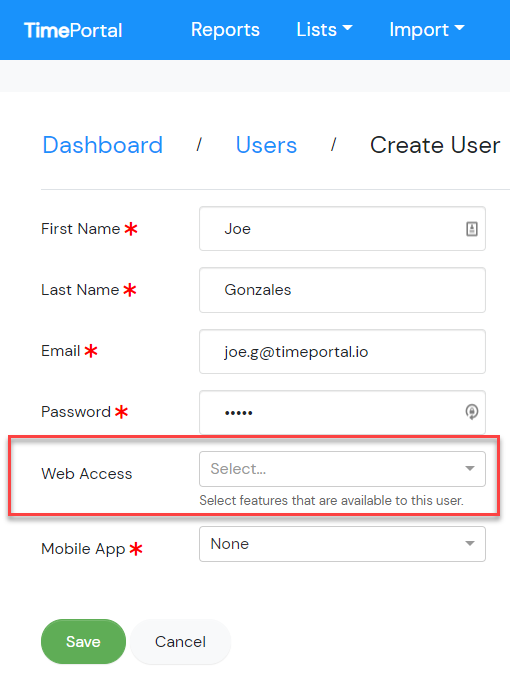Open the Mobile App dropdown showing None

coord(342,544)
